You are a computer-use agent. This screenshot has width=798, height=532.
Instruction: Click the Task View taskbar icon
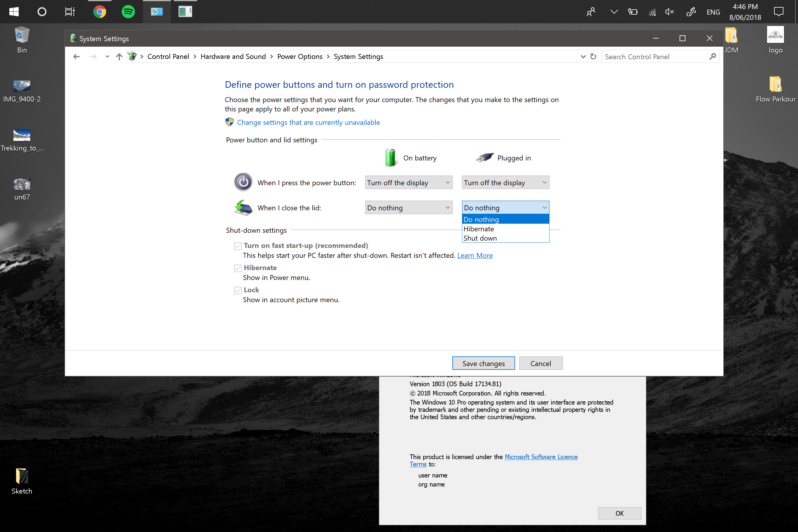(69, 12)
